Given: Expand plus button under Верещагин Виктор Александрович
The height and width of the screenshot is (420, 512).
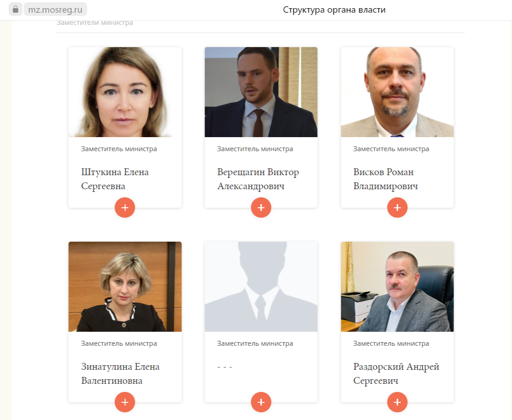Looking at the screenshot, I should [x=261, y=208].
